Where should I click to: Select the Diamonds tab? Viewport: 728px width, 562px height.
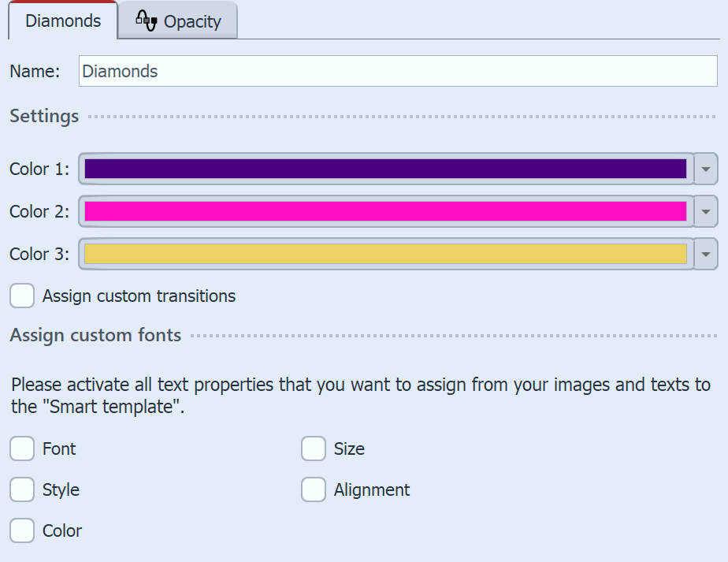62,21
